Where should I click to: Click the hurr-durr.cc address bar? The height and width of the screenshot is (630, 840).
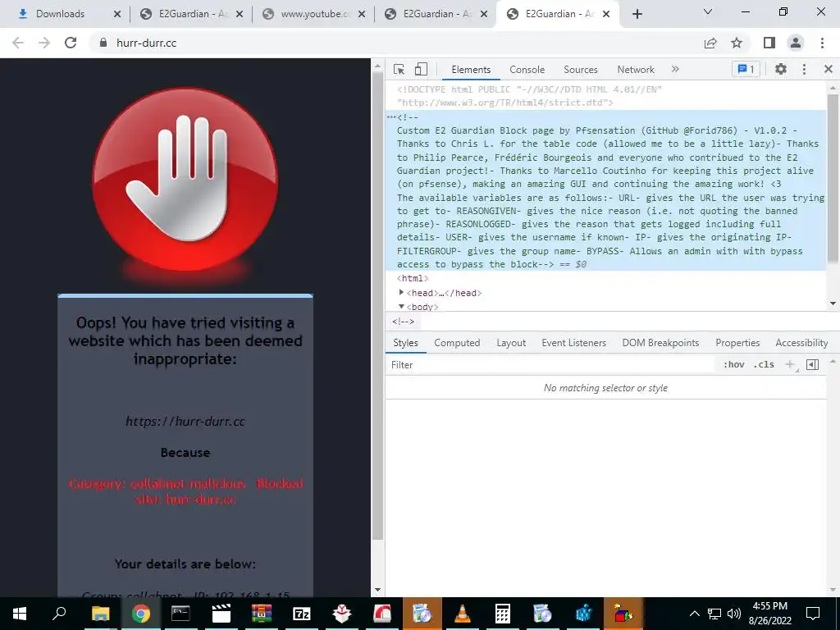click(146, 43)
